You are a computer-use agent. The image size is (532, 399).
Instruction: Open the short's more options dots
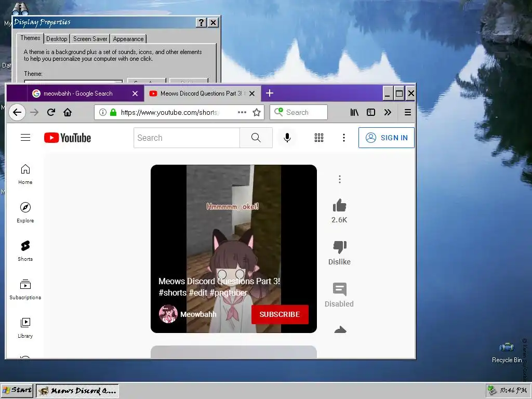point(340,179)
